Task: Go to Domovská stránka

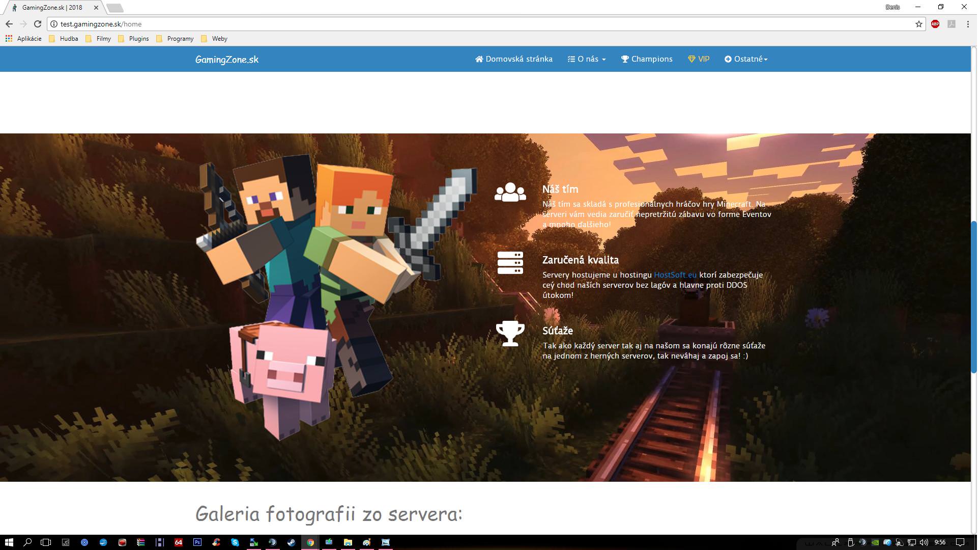Action: pyautogui.click(x=513, y=59)
